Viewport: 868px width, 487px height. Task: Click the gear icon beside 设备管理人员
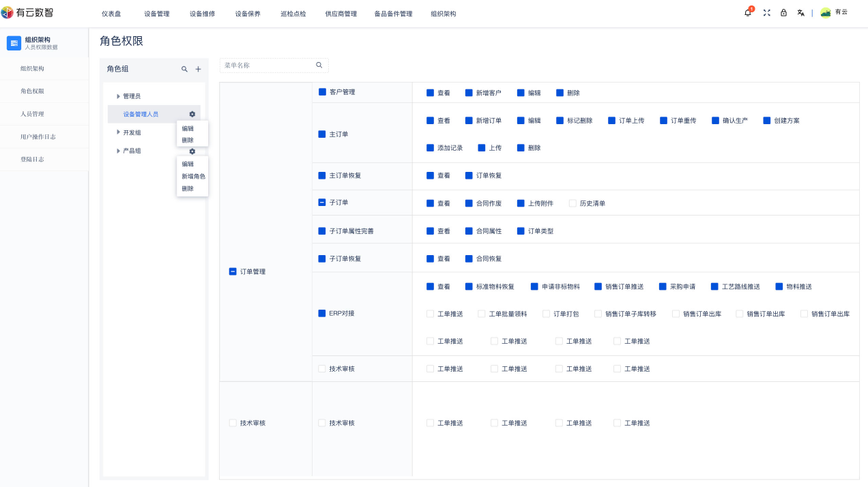point(192,114)
